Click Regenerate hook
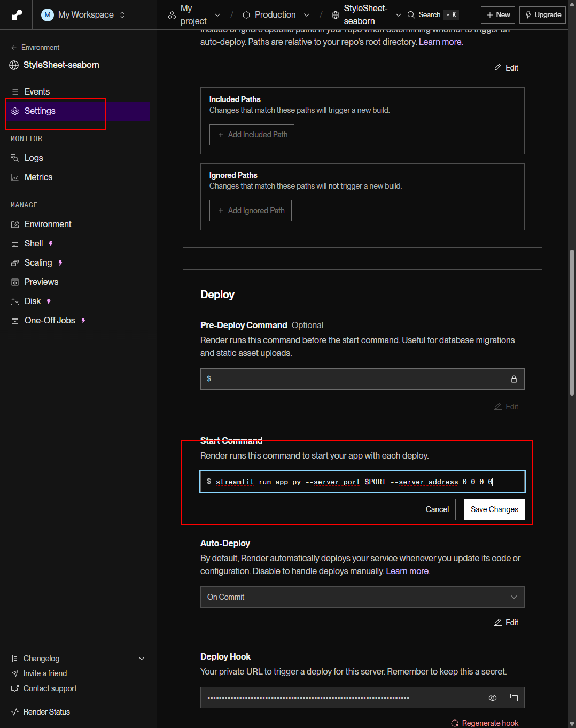Screen dimensions: 576x728 tap(485, 723)
